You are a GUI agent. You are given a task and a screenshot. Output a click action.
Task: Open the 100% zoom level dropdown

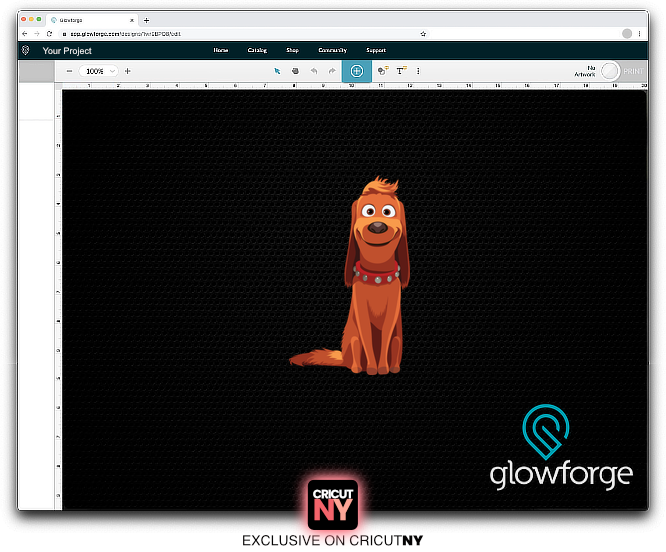pyautogui.click(x=99, y=71)
